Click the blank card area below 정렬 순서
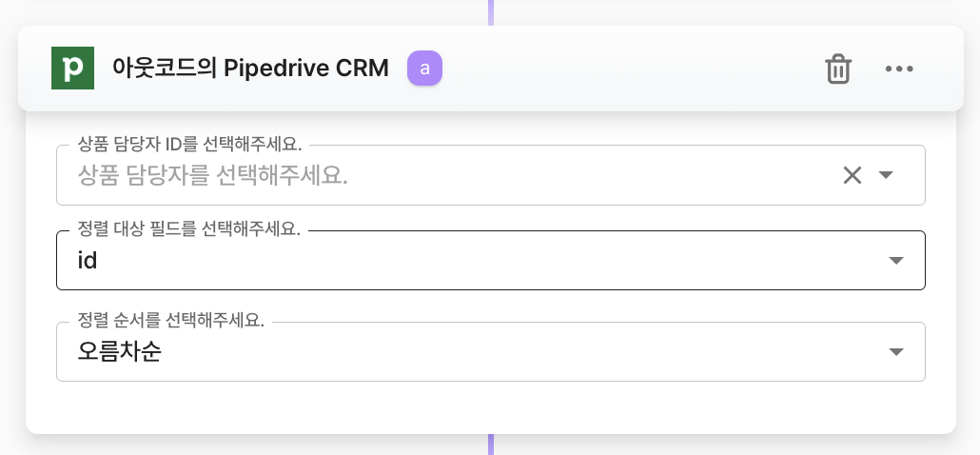The height and width of the screenshot is (455, 980). [x=491, y=407]
